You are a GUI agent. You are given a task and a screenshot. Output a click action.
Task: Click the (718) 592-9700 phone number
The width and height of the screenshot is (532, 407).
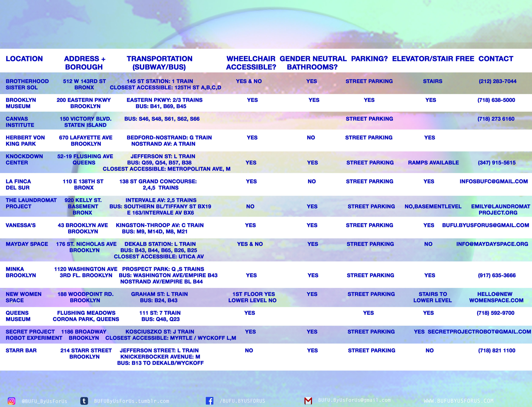point(495,313)
